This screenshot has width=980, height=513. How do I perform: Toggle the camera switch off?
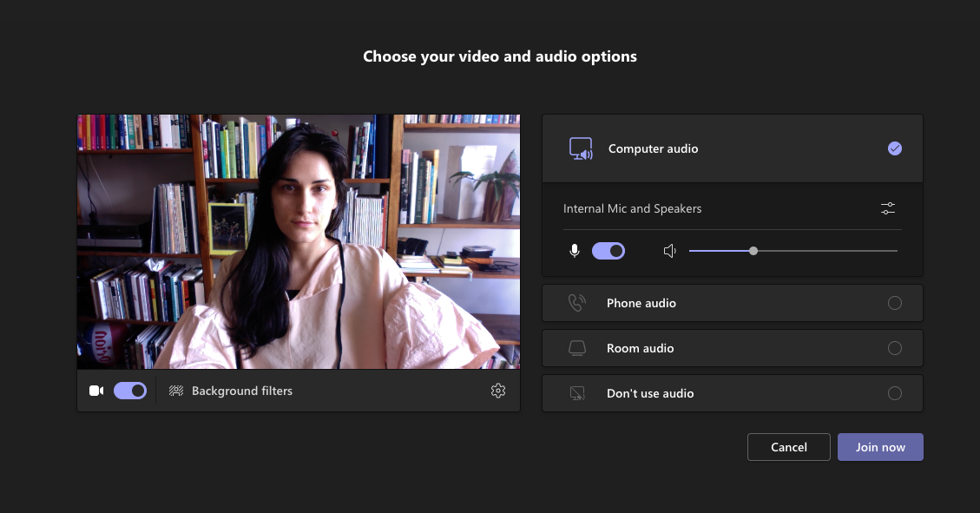(x=130, y=391)
